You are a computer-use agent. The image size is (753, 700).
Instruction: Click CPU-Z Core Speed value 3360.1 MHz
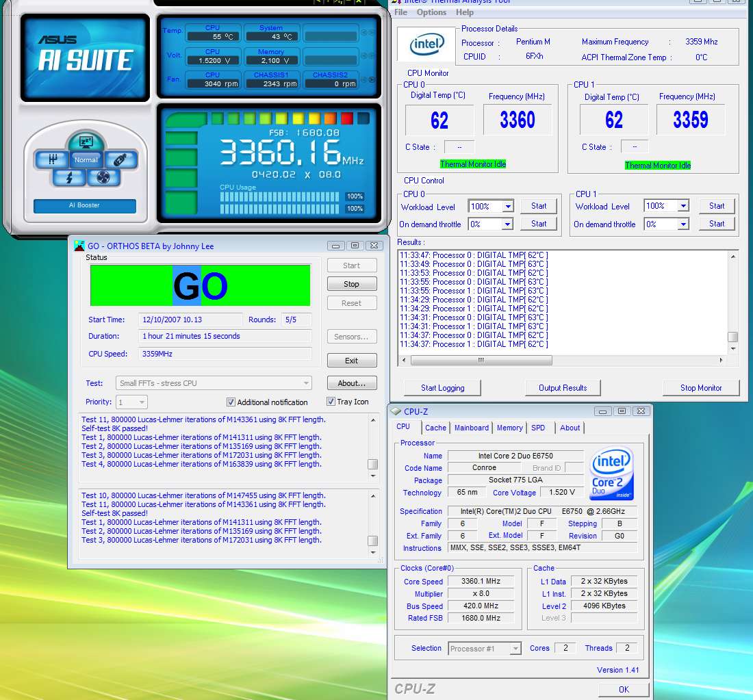tap(481, 582)
